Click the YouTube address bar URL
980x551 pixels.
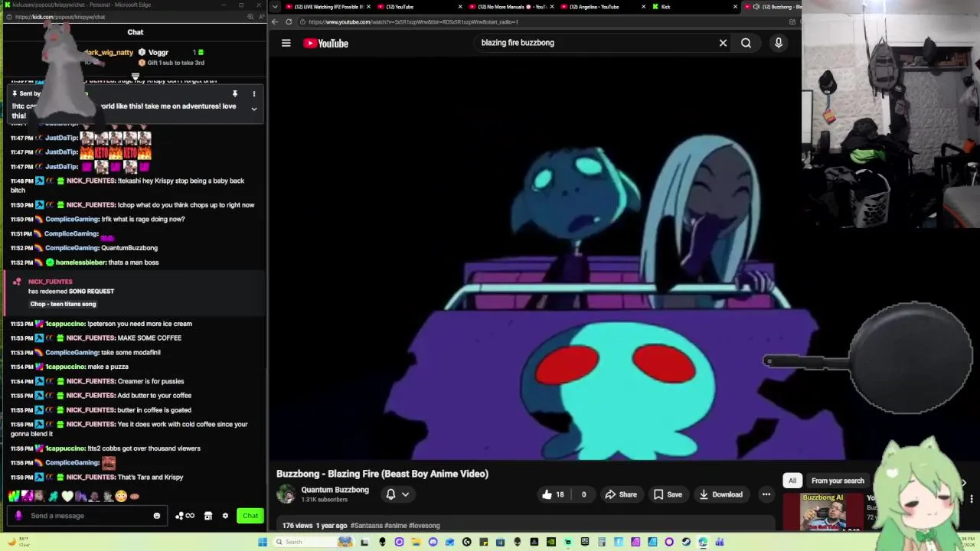tap(413, 21)
